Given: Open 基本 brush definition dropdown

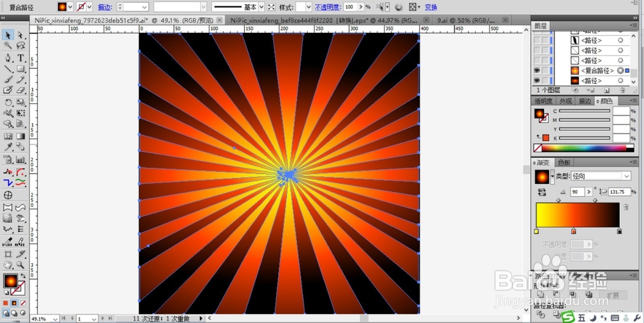Looking at the screenshot, I should 261,7.
